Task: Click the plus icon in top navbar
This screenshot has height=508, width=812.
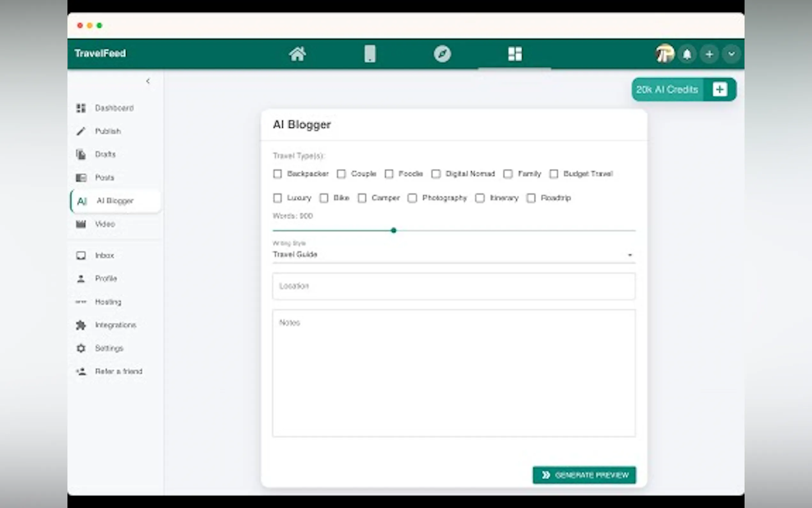Action: click(x=709, y=54)
